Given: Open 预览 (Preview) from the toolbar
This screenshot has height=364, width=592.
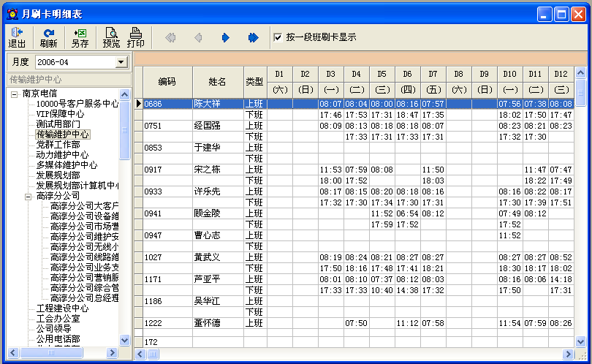Looking at the screenshot, I should pyautogui.click(x=111, y=37).
